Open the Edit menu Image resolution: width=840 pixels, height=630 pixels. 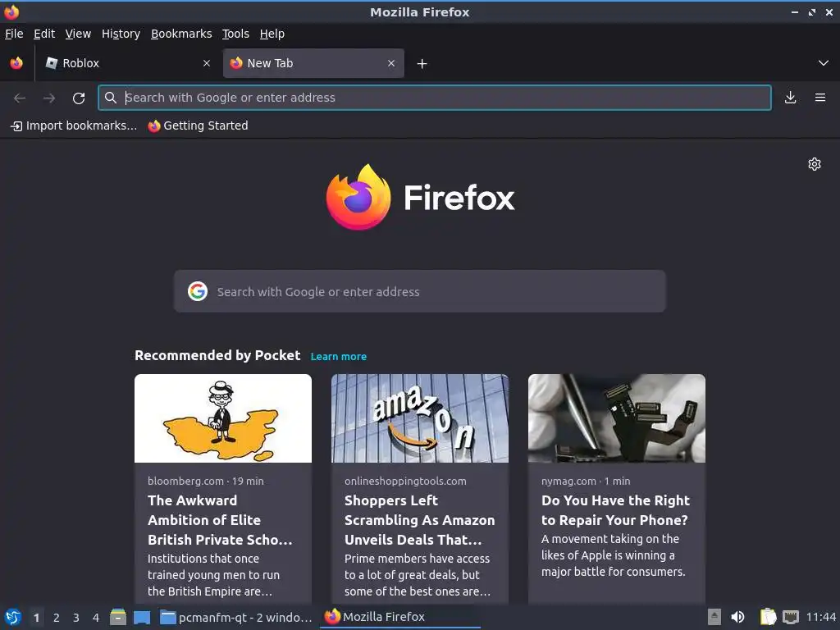(x=44, y=34)
